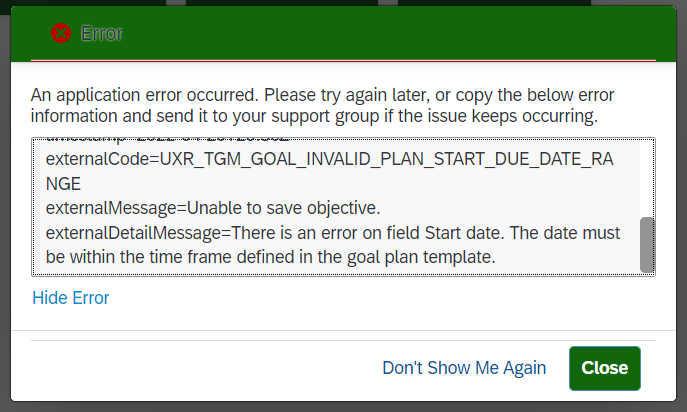Image resolution: width=687 pixels, height=412 pixels.
Task: Click inside the error details text box
Action: coord(343,207)
